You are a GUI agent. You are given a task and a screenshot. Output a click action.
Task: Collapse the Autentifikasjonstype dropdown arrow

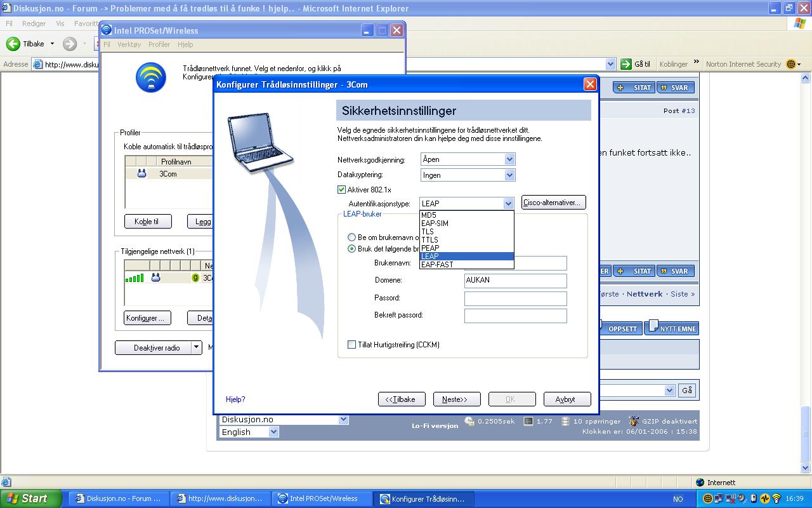tap(508, 204)
